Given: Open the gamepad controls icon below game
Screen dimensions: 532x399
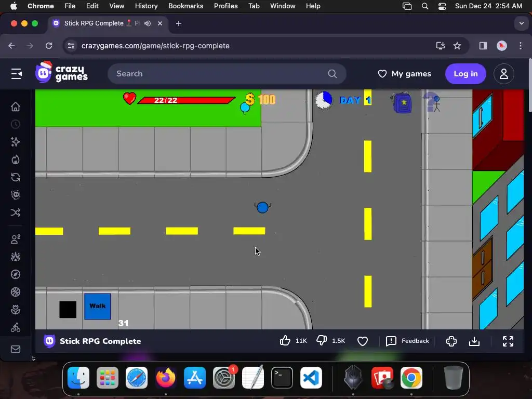Looking at the screenshot, I should point(451,341).
